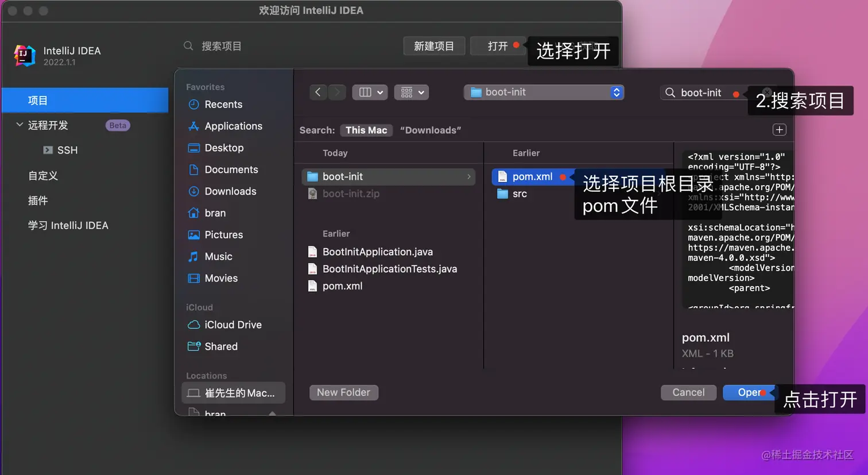Open the boot-init location path dropdown

tap(544, 92)
